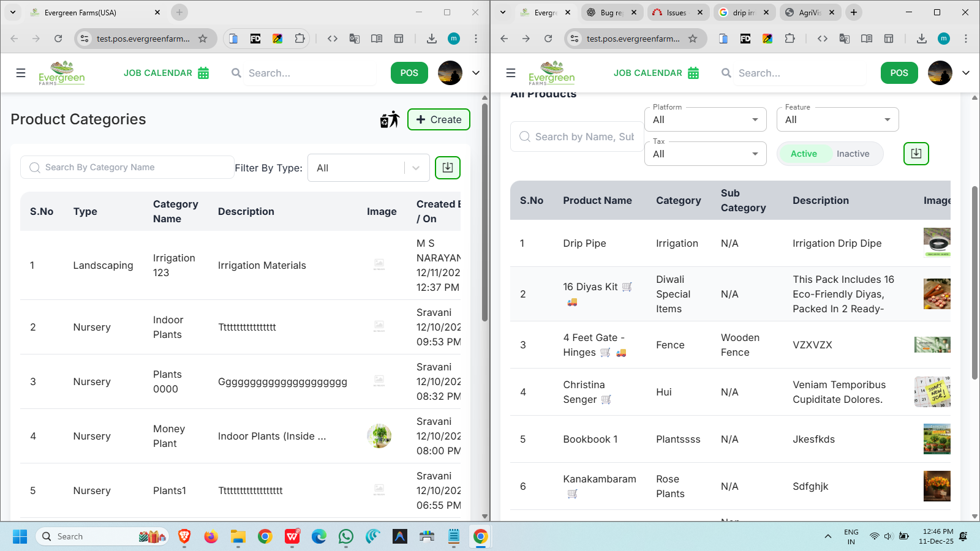Screen dimensions: 980x551
Task: Click the export icon in All Products
Action: pos(916,154)
